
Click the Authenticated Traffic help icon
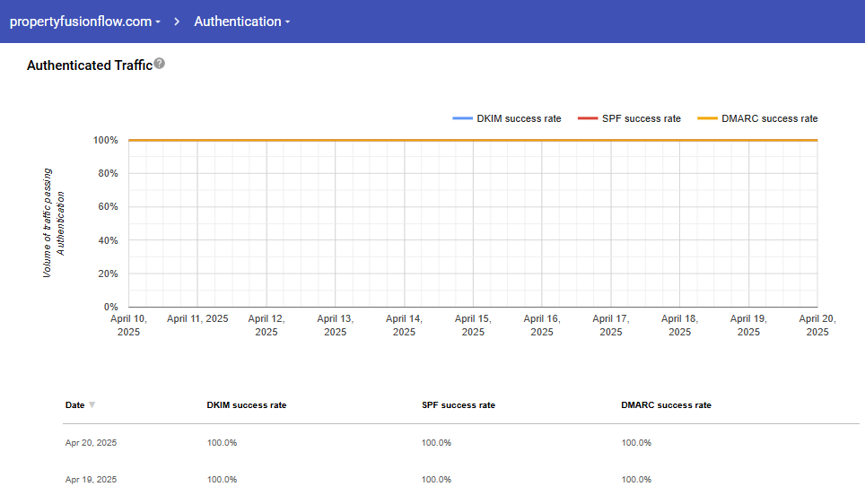pos(159,64)
